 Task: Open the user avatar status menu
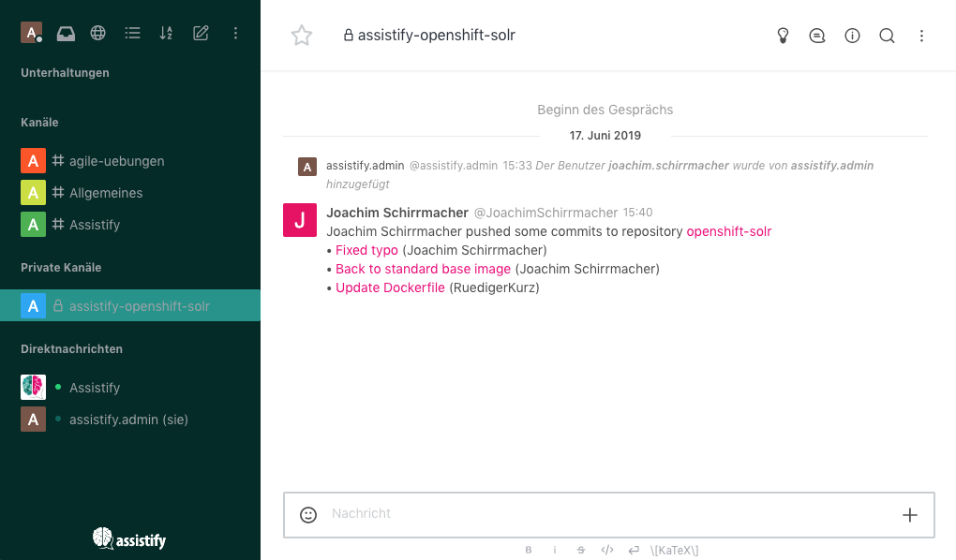pos(31,32)
